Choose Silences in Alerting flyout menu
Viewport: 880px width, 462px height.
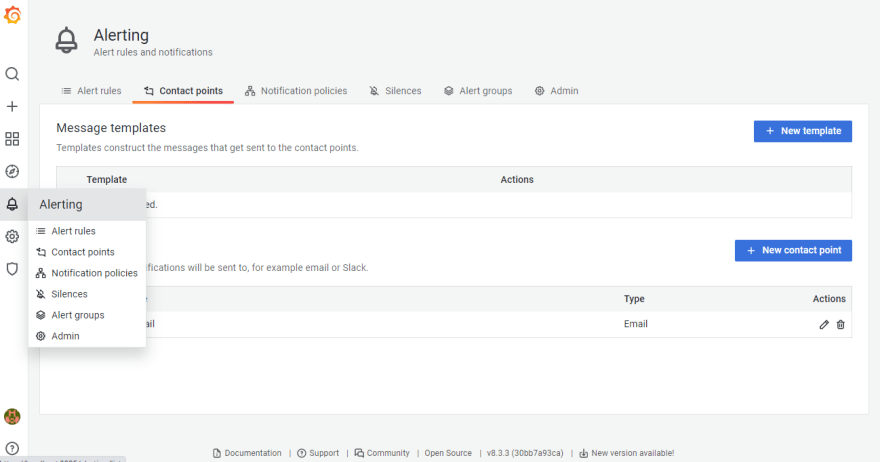tap(87, 294)
